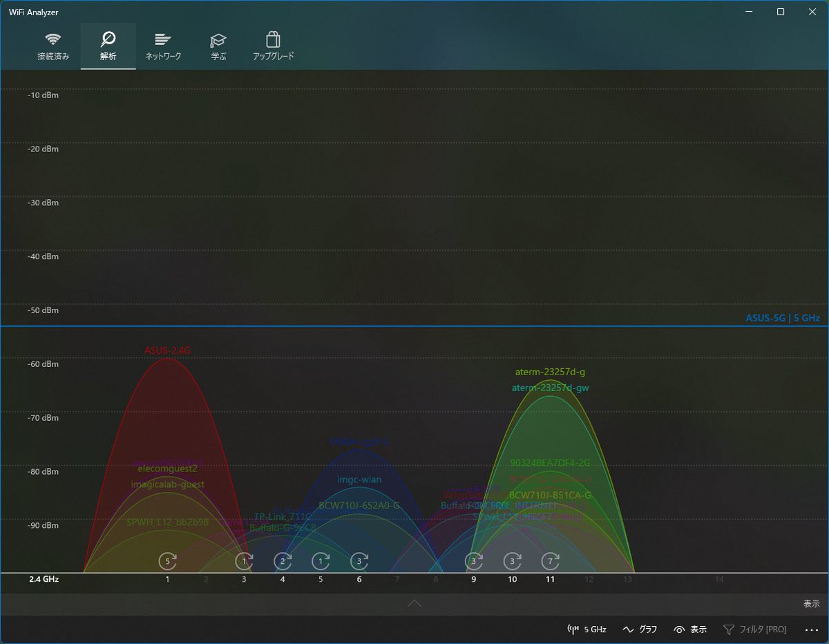Click the channel 3 overlap badge
The height and width of the screenshot is (644, 829).
coord(244,561)
